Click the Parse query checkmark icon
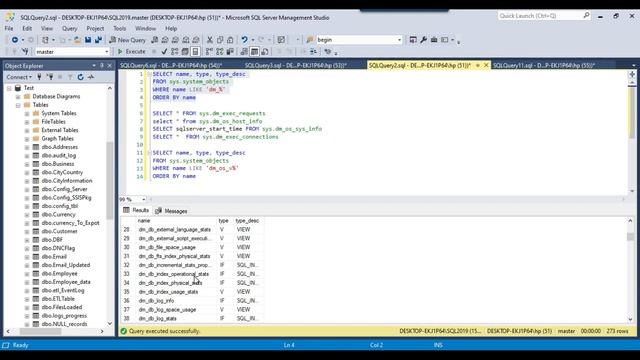 tap(164, 51)
